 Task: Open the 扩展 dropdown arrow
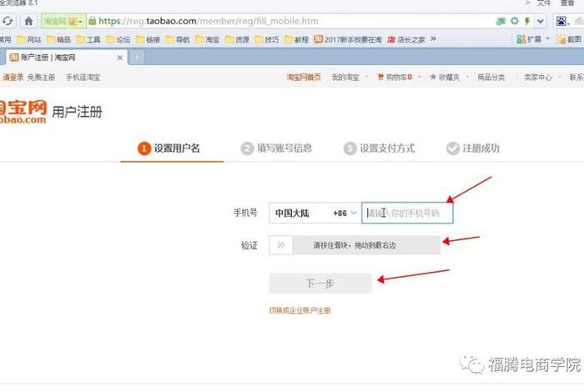tap(547, 38)
